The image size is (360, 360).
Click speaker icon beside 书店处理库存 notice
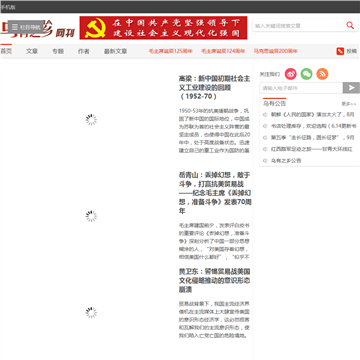click(265, 126)
